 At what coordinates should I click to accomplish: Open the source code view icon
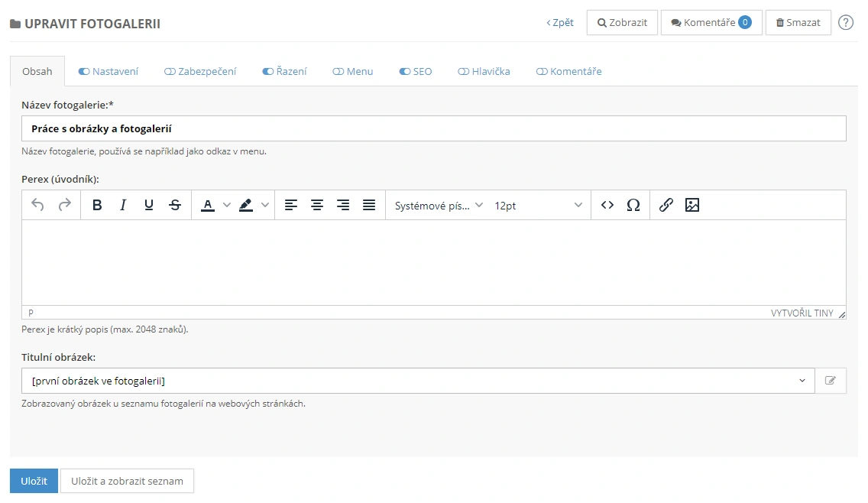point(607,205)
